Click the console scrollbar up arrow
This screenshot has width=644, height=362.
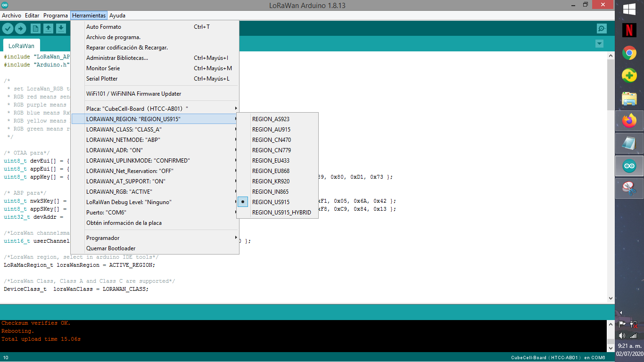[x=611, y=324]
